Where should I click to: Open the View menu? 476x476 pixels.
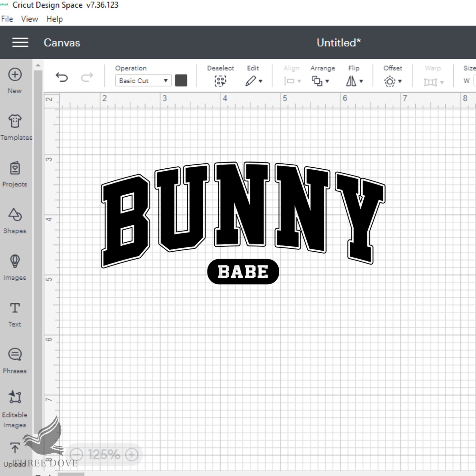point(30,19)
